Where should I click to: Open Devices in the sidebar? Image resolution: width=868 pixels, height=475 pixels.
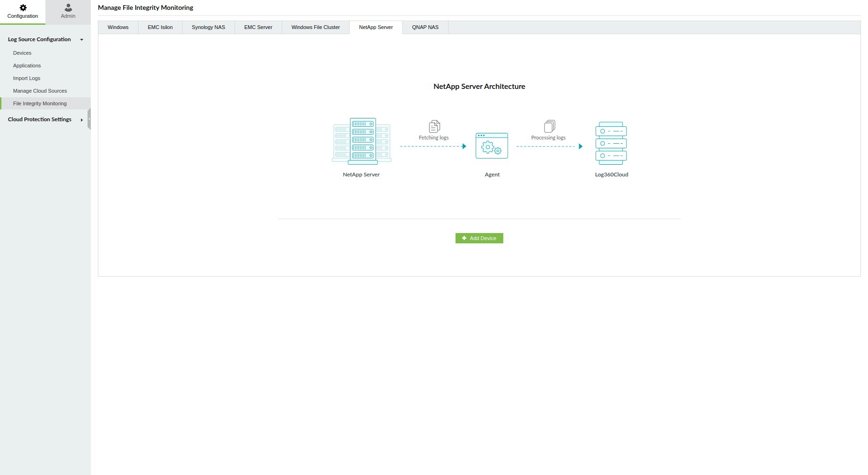point(22,53)
